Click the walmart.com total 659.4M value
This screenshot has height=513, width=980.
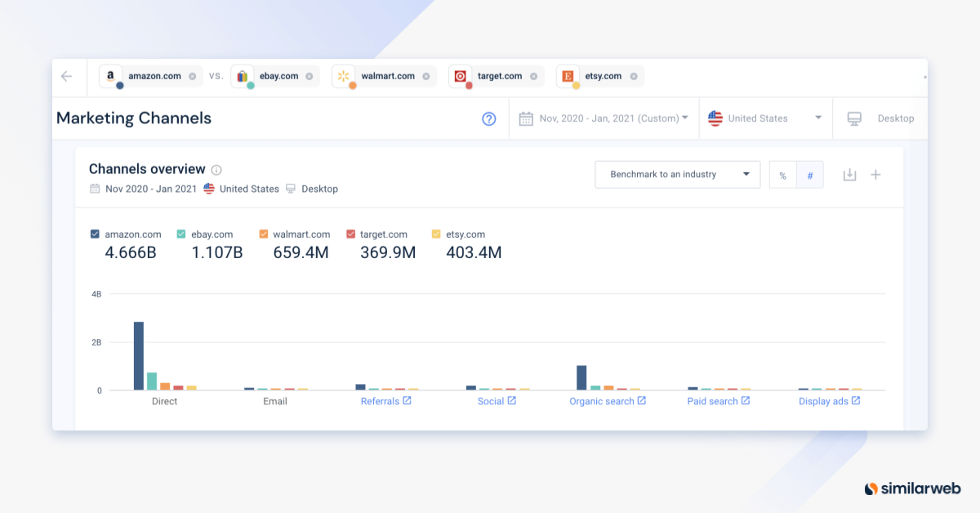coord(301,252)
